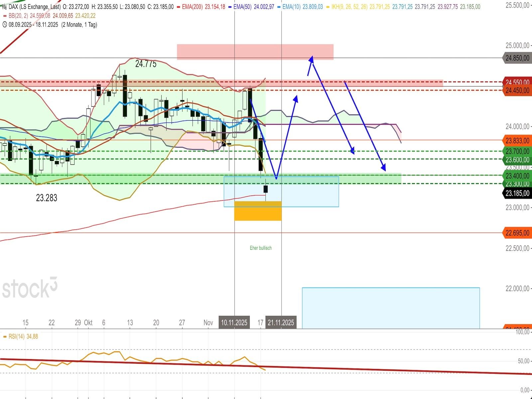
Task: Click the stock3 watermark logo
Action: point(30,288)
